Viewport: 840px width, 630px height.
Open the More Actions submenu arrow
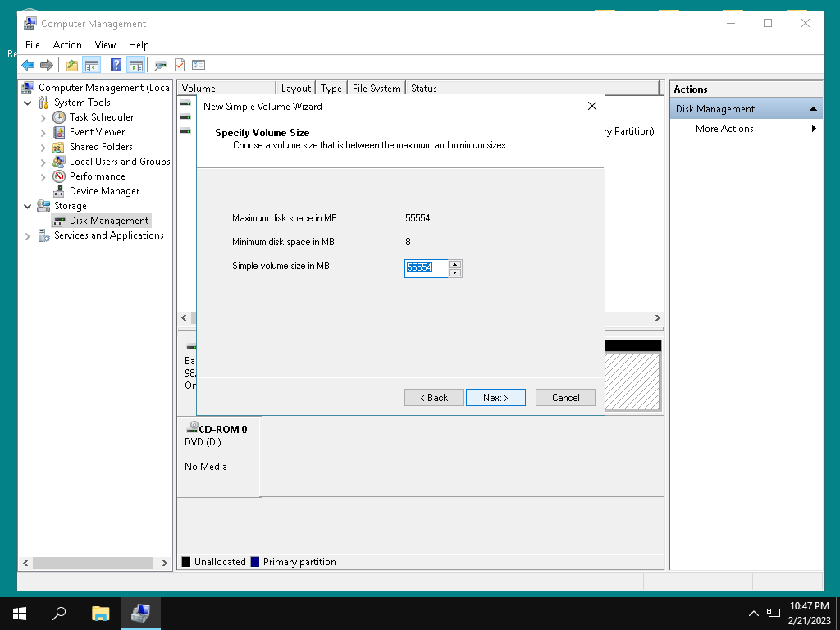814,129
